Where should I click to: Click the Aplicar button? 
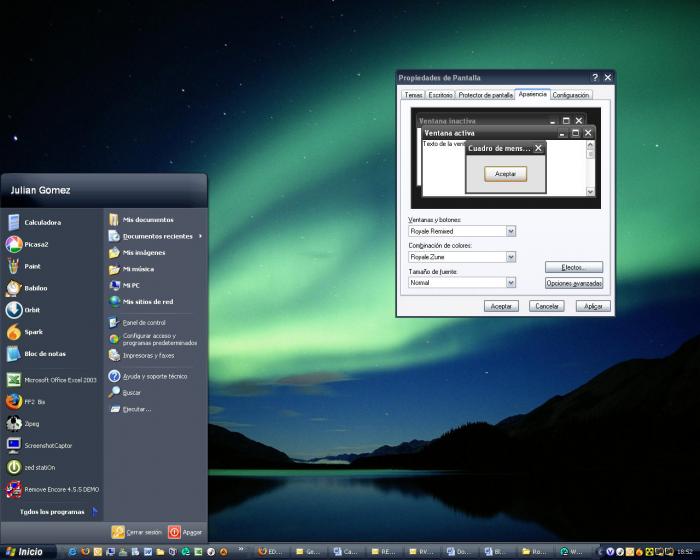[x=593, y=306]
